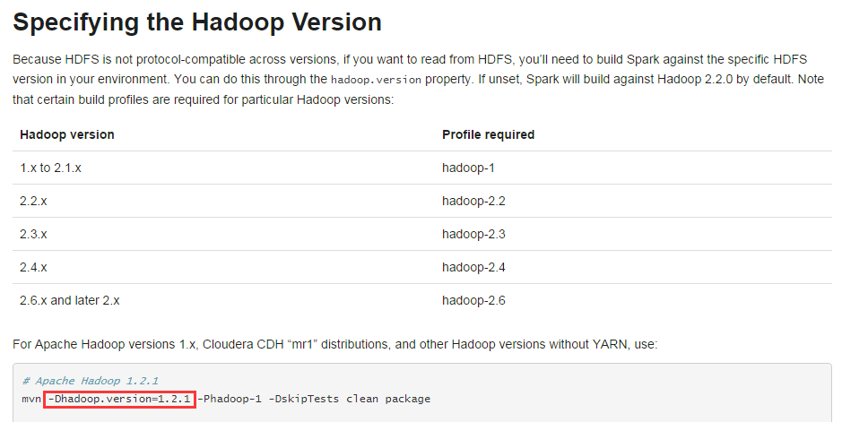
Task: Click the '2.4.x' version cell
Action: (x=33, y=267)
